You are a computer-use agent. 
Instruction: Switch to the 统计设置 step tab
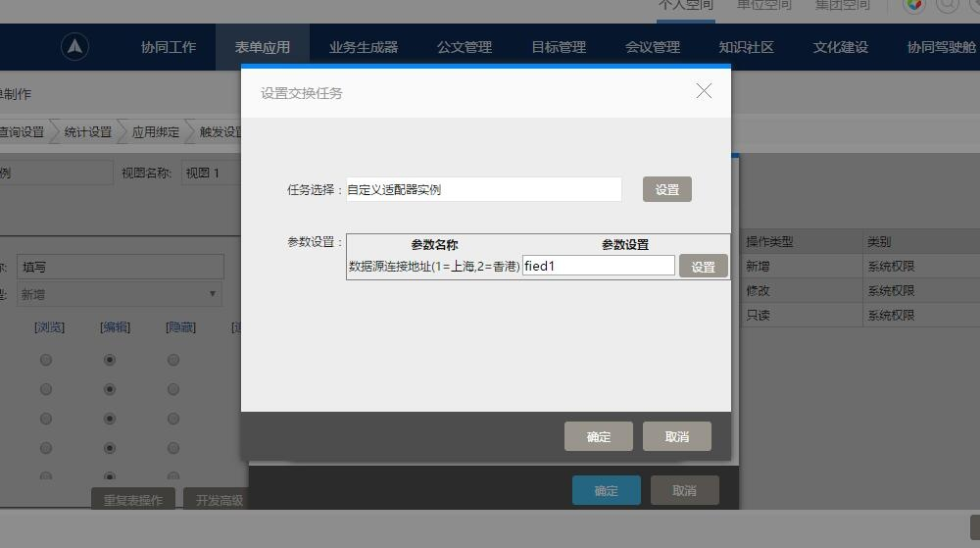[87, 131]
